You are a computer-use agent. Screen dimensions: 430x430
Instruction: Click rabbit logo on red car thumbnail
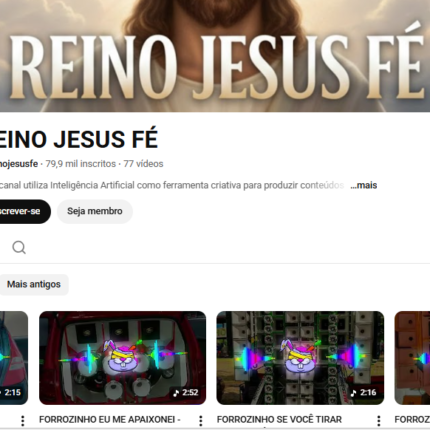point(121,357)
